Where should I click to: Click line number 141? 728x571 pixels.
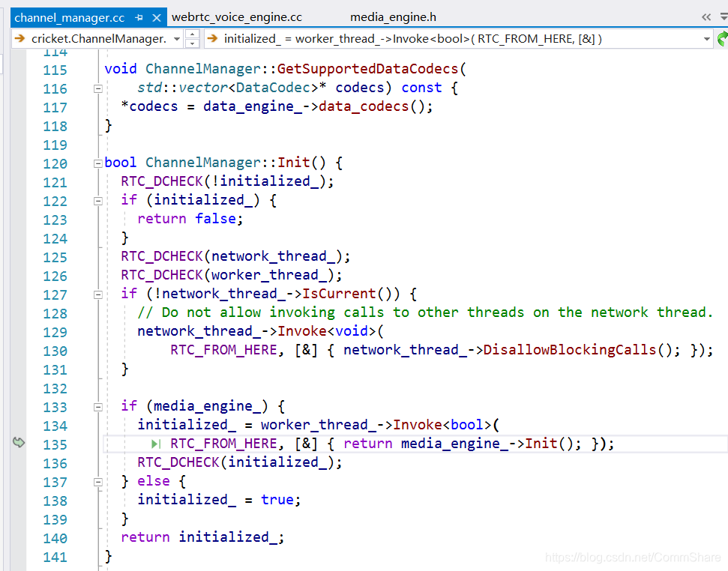(x=55, y=557)
